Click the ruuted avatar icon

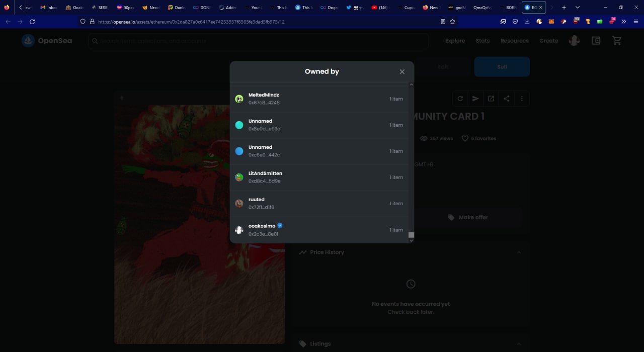tap(239, 204)
